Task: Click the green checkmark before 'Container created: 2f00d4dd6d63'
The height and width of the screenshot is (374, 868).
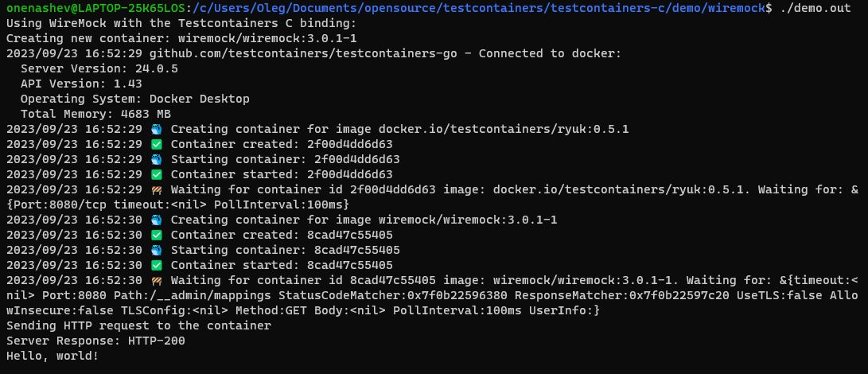Action: [x=157, y=145]
